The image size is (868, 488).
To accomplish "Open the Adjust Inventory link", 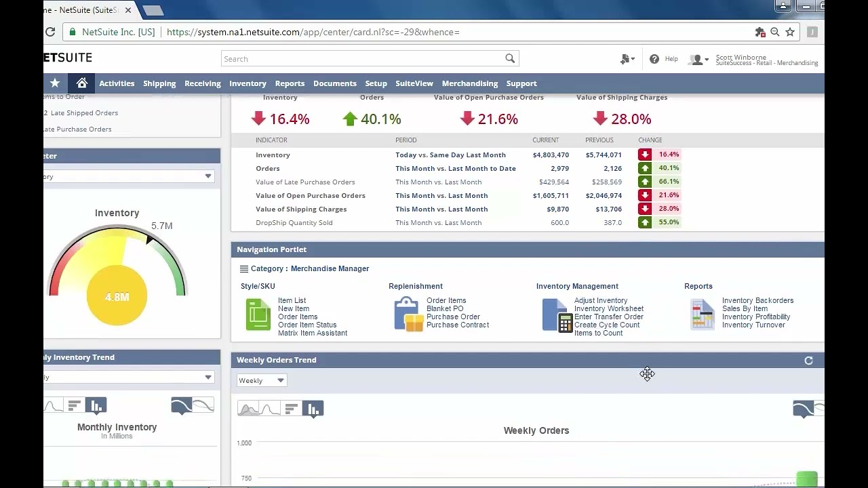I will [x=601, y=300].
